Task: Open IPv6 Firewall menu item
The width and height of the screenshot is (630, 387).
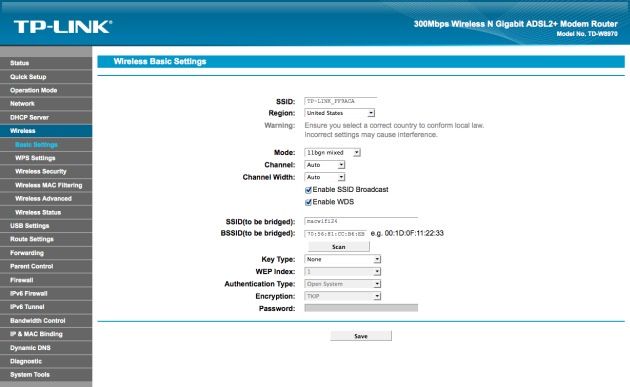Action: point(46,293)
